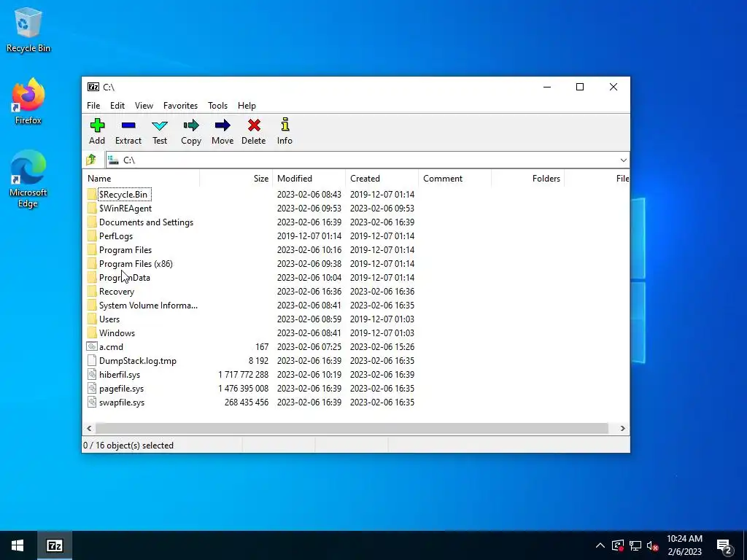Open the Help menu
Screen dimensions: 747x560
(247, 106)
